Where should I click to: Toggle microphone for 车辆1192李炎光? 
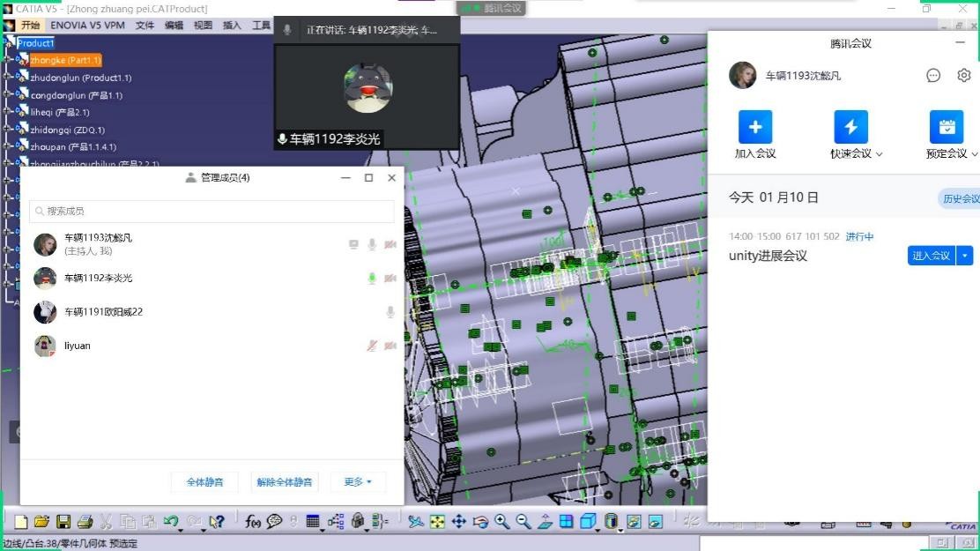tap(372, 279)
